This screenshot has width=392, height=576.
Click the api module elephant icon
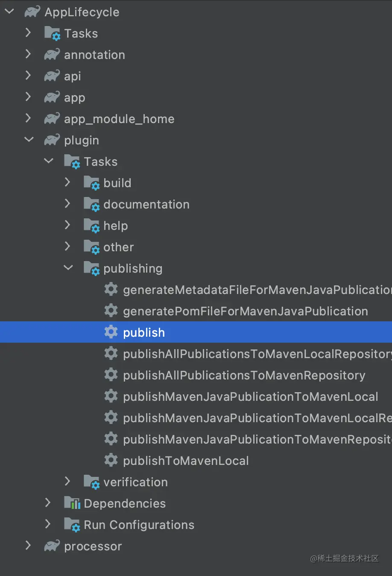52,76
